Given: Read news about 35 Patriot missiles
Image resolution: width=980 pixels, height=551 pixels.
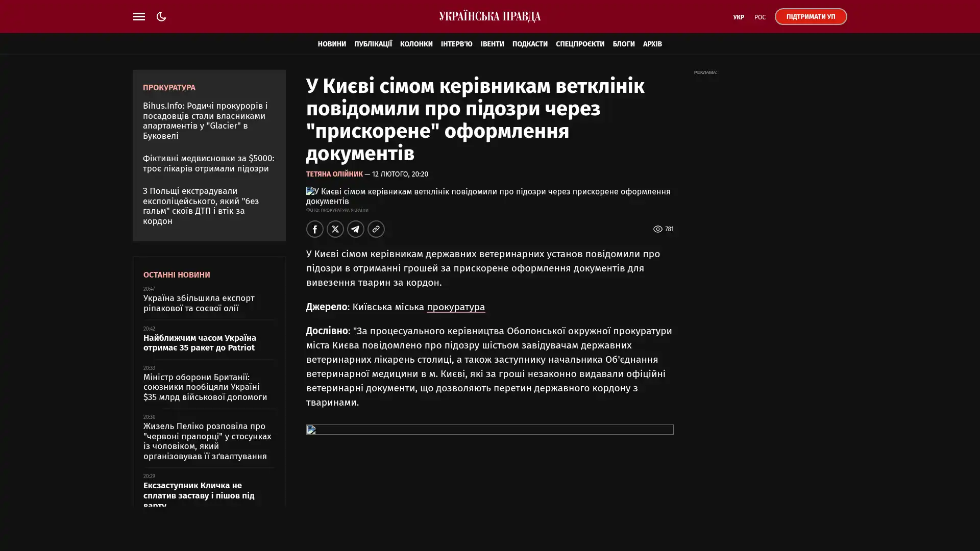Looking at the screenshot, I should tap(200, 342).
